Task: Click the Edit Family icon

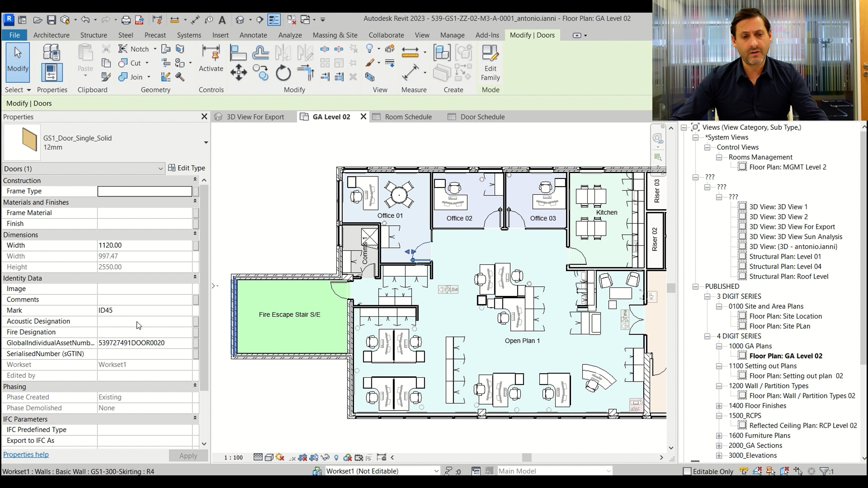Action: pyautogui.click(x=490, y=63)
